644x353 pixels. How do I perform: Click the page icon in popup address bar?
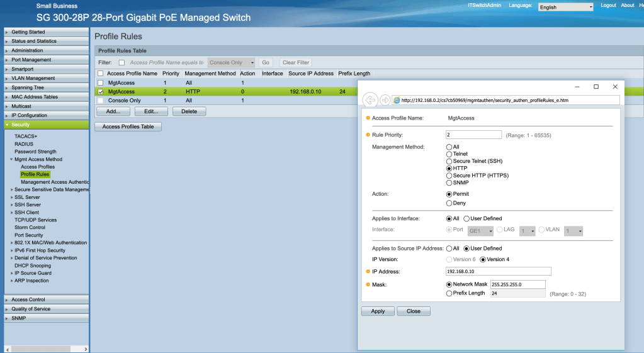[397, 100]
